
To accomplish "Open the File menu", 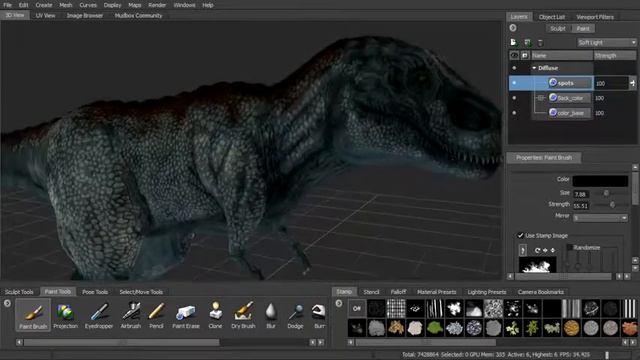I will click(x=7, y=5).
